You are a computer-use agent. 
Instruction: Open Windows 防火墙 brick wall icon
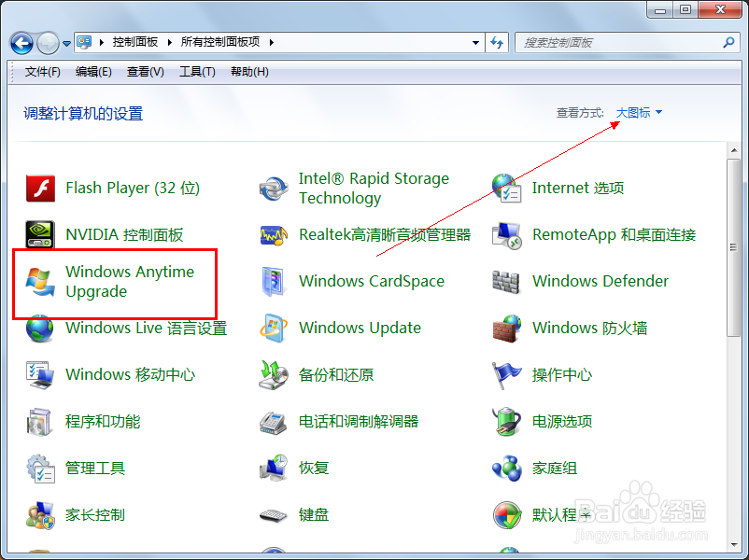point(507,328)
